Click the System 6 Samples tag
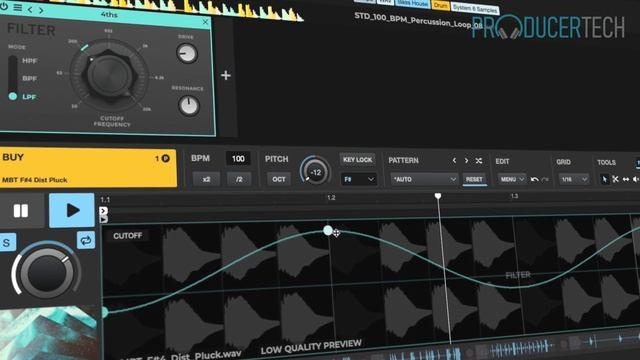The width and height of the screenshot is (640, 360). point(475,8)
